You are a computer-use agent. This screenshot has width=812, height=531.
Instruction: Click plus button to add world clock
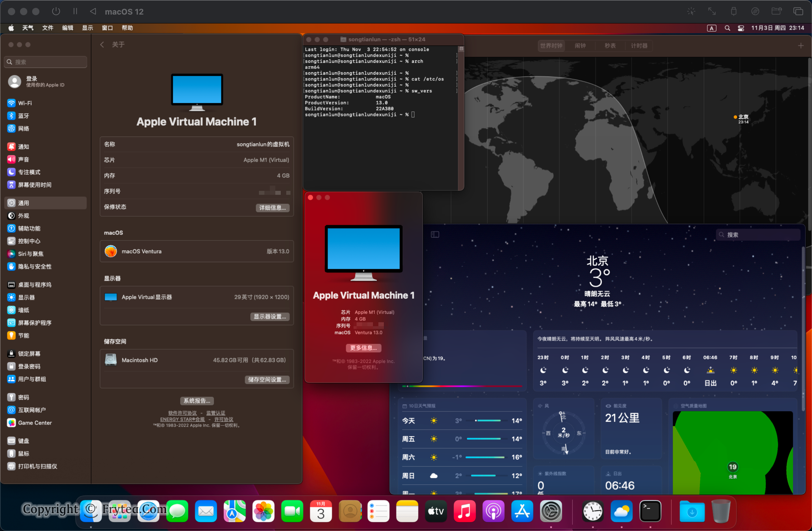tap(800, 46)
